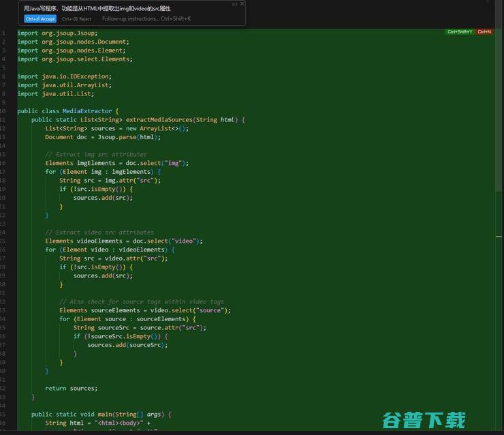This screenshot has width=504, height=435.
Task: Click "List<String> sources = new ArrayList<>();" line
Action: click(x=117, y=128)
